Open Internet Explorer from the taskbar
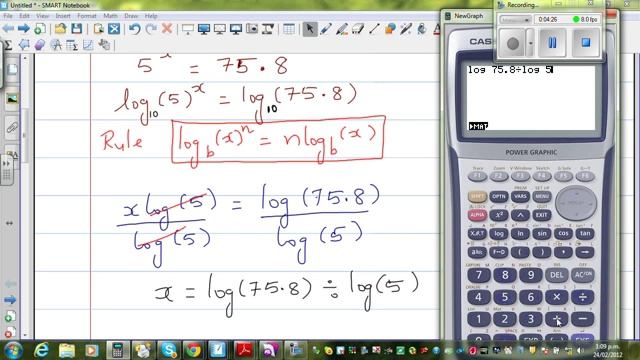Image resolution: width=640 pixels, height=360 pixels. pyautogui.click(x=41, y=350)
